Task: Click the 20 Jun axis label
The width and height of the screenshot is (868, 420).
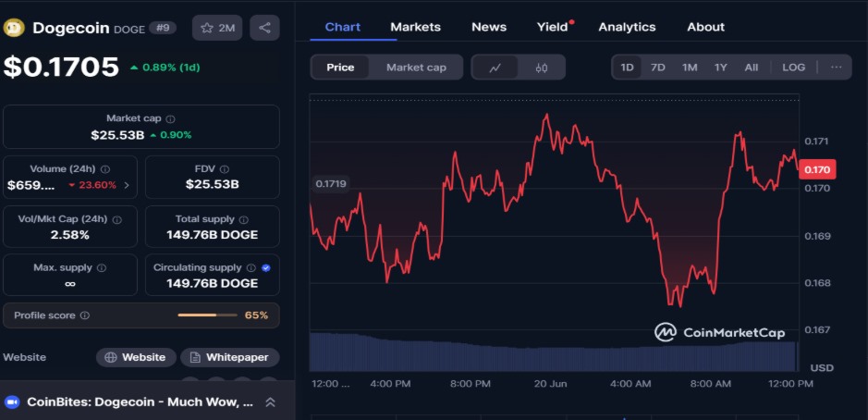Action: [550, 383]
